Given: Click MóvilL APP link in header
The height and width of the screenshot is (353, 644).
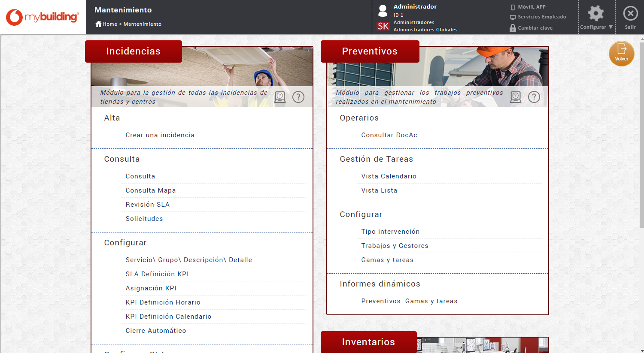Looking at the screenshot, I should (532, 7).
